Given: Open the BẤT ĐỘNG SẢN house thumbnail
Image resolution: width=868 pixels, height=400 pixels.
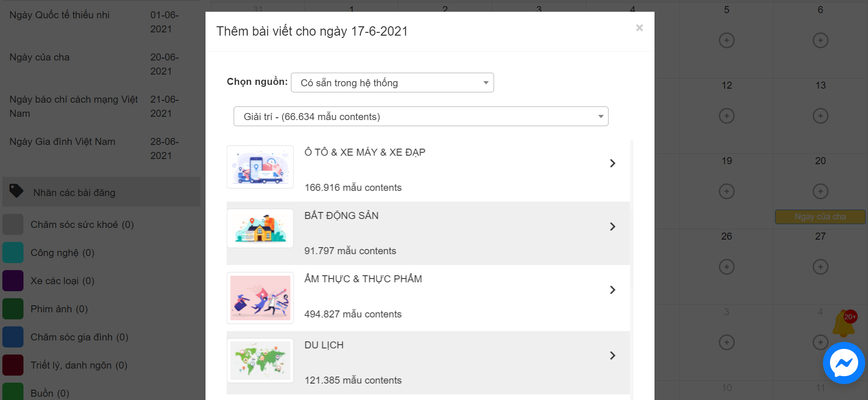Looking at the screenshot, I should 260,228.
